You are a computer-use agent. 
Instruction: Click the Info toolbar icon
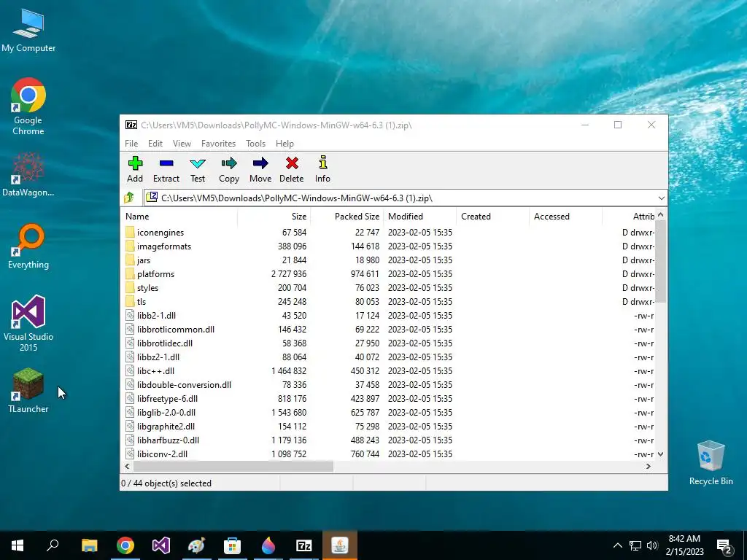pos(322,169)
